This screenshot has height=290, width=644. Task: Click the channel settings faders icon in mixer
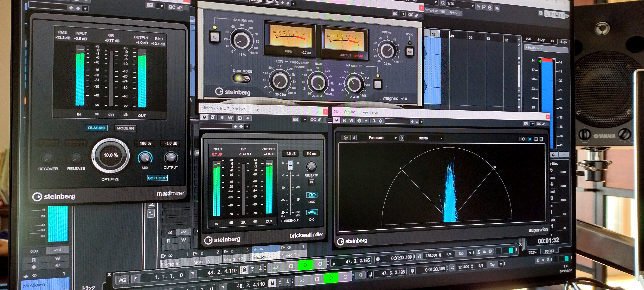point(151,213)
